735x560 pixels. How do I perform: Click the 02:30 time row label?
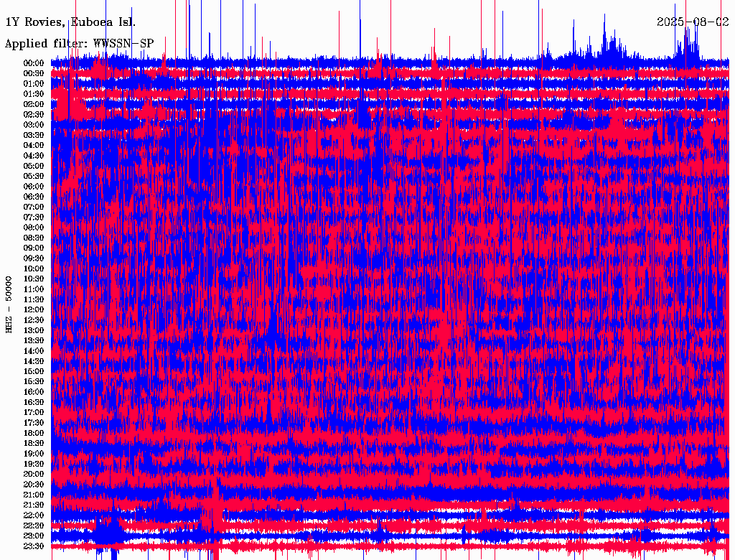pos(34,115)
